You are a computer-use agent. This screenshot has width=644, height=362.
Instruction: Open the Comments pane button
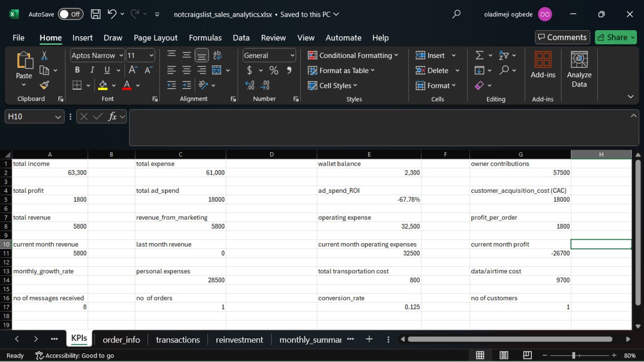point(562,37)
